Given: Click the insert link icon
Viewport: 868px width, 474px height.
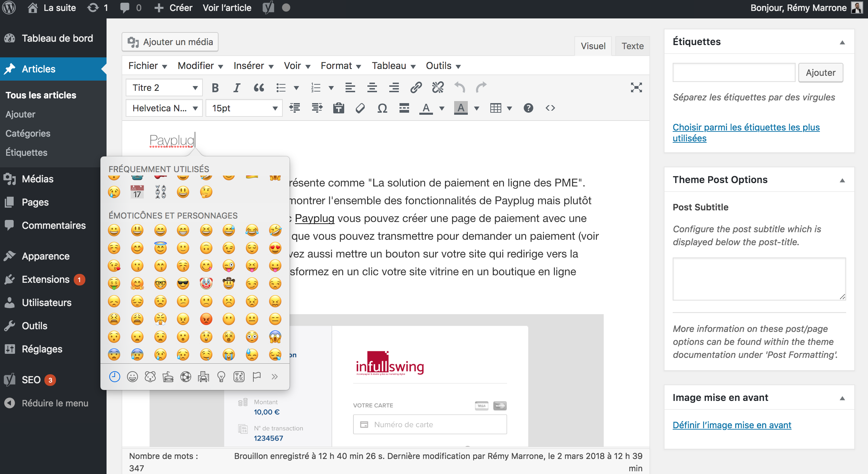Looking at the screenshot, I should point(416,88).
